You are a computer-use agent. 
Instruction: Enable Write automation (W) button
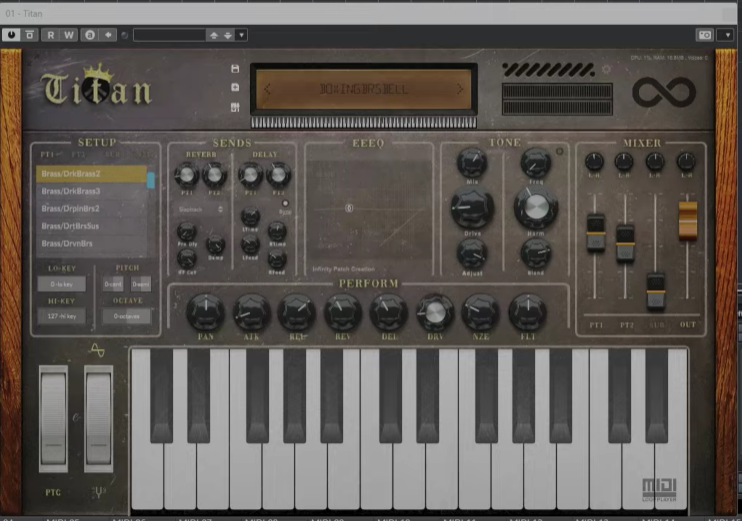point(69,35)
